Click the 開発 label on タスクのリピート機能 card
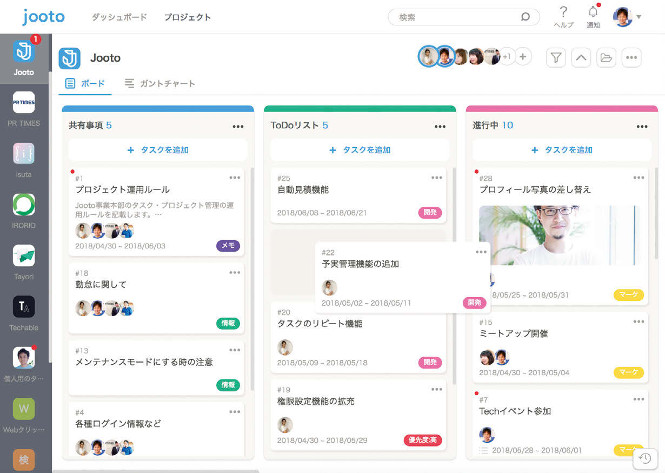Screen dimensions: 665x473 pos(430,362)
